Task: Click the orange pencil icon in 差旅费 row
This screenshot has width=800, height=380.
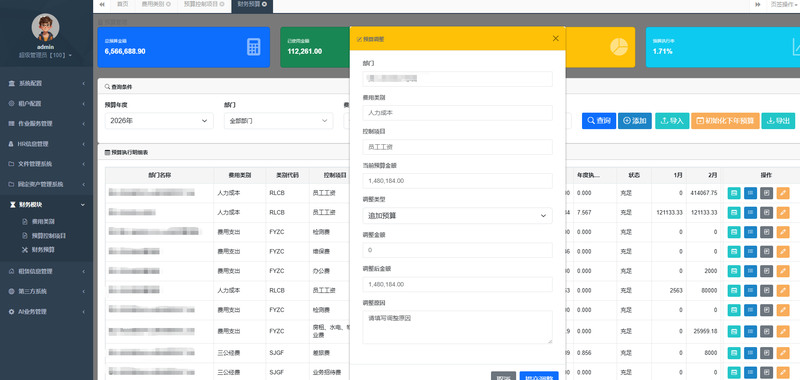Action: coord(783,353)
